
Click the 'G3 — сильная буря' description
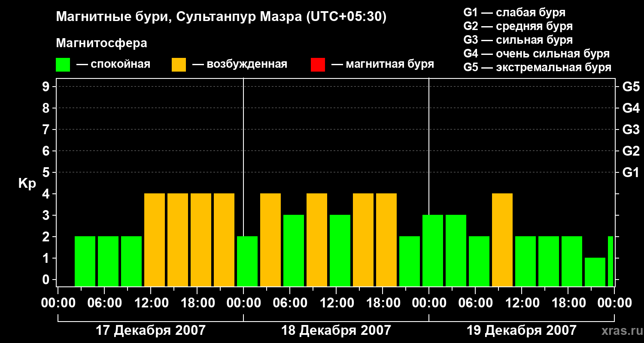pos(518,40)
